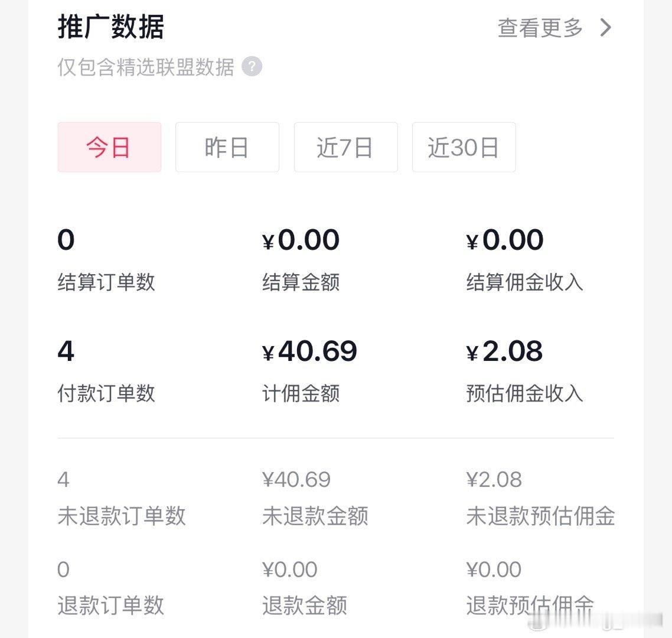Click the question mark help icon
672x638 pixels.
pos(252,67)
